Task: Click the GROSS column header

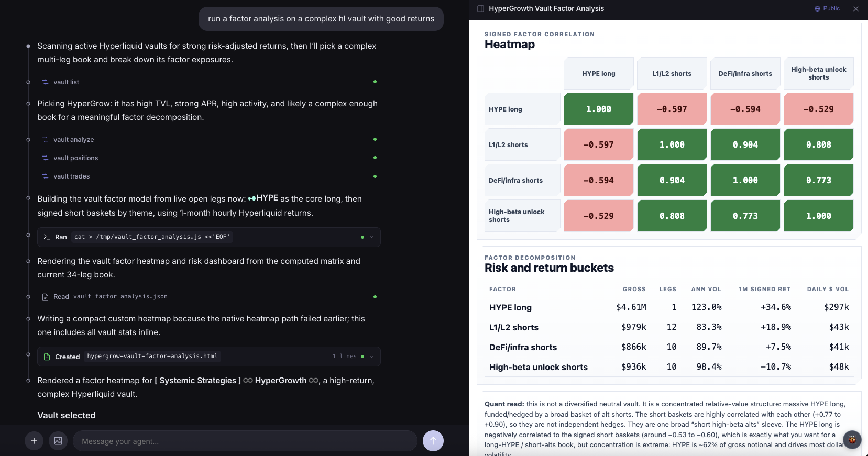Action: point(634,289)
